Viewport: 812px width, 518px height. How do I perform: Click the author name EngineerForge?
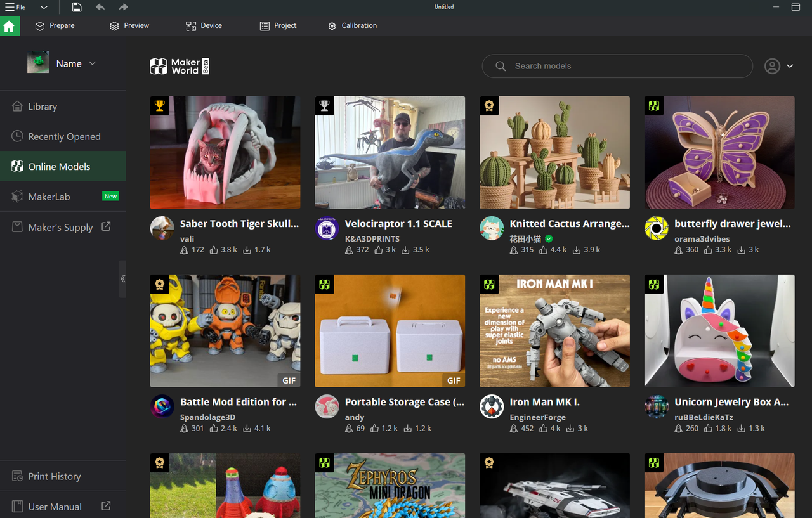click(x=538, y=417)
